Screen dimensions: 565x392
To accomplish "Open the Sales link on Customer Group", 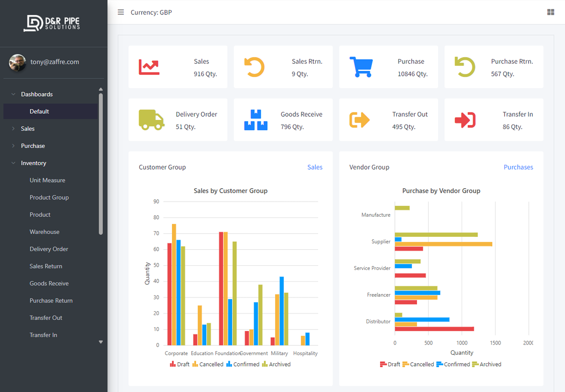I will [315, 167].
